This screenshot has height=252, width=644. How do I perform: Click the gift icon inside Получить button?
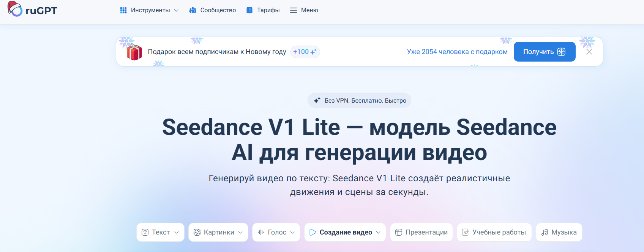[561, 52]
